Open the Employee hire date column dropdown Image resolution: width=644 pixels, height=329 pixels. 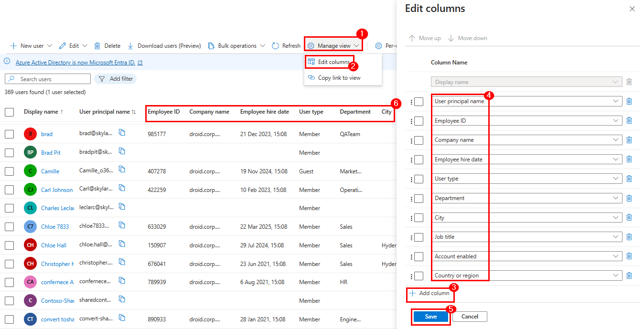[x=526, y=159]
